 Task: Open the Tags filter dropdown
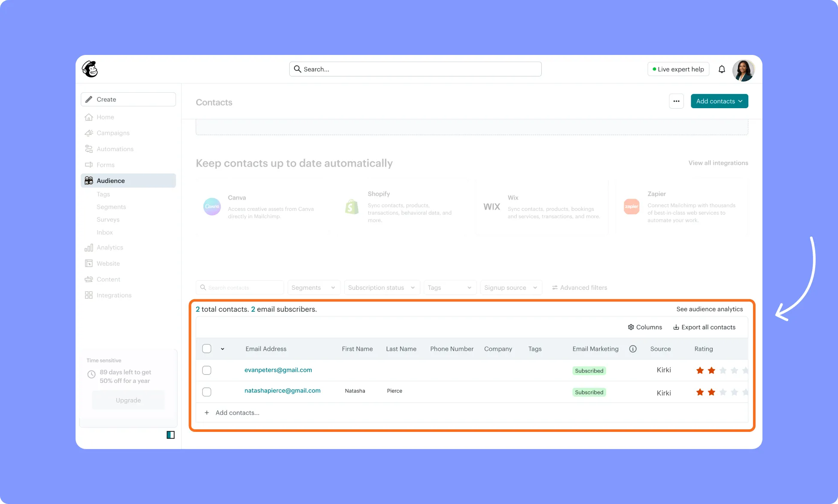pyautogui.click(x=450, y=288)
